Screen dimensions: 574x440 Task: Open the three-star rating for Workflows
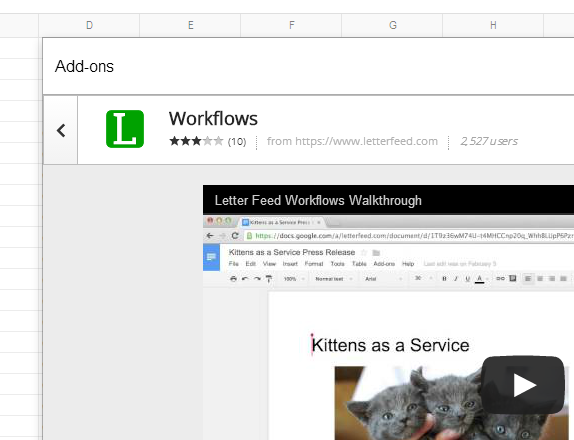click(196, 141)
